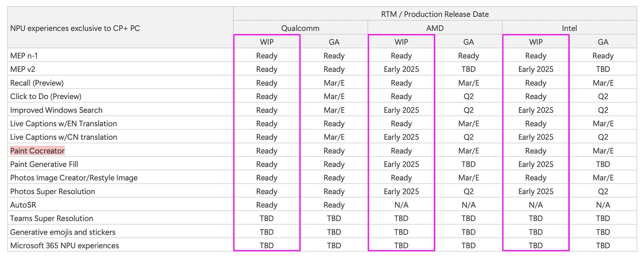The width and height of the screenshot is (644, 256).
Task: Select "Live Captions w/CN translation" row label
Action: pos(64,137)
